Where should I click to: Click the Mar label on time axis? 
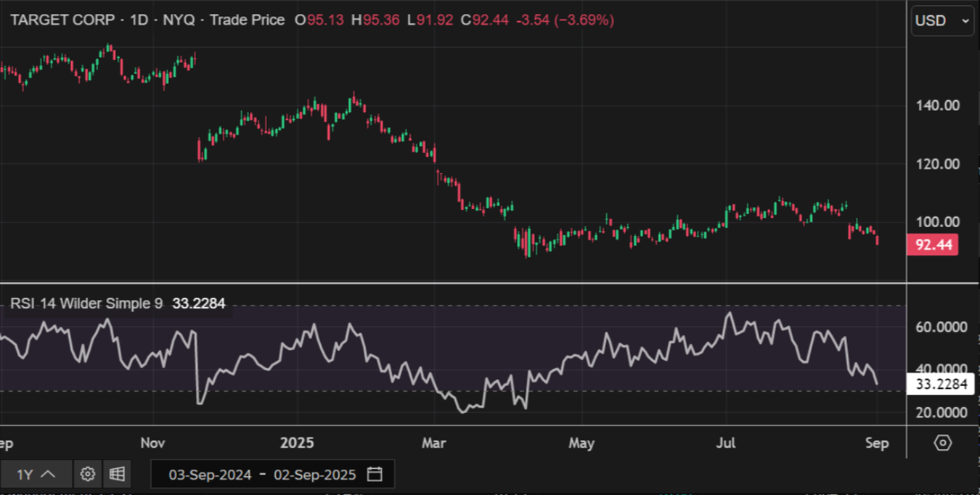click(433, 443)
